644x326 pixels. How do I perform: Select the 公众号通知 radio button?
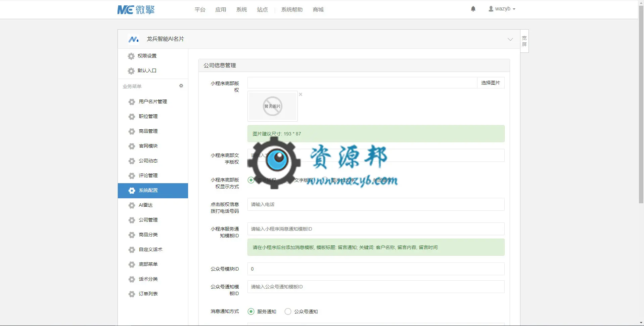point(288,312)
